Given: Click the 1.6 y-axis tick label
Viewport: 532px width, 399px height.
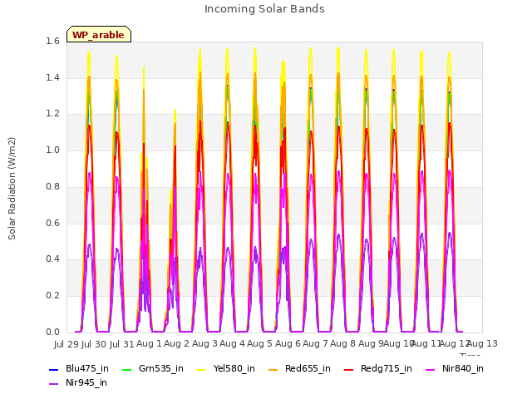Looking at the screenshot, I should point(52,42).
